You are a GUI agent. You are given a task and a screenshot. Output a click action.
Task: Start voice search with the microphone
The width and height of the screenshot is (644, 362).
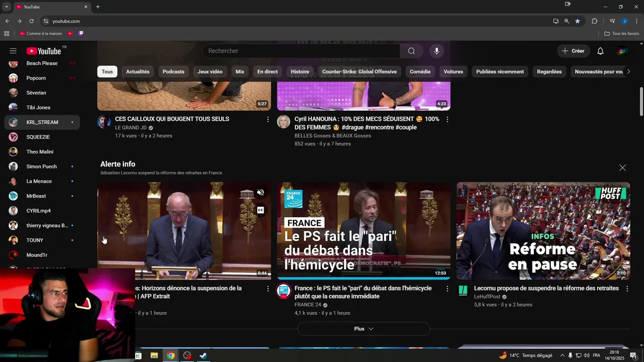(437, 51)
